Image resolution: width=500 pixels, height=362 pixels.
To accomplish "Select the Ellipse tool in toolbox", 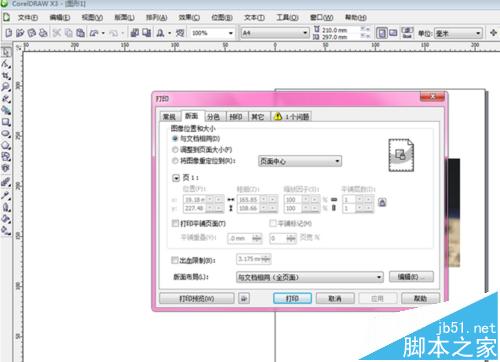I will (6, 134).
